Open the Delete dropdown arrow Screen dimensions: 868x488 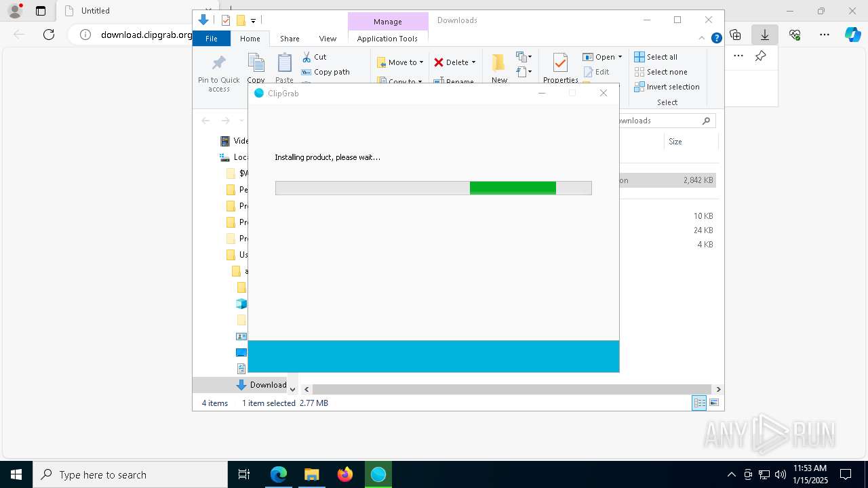473,62
